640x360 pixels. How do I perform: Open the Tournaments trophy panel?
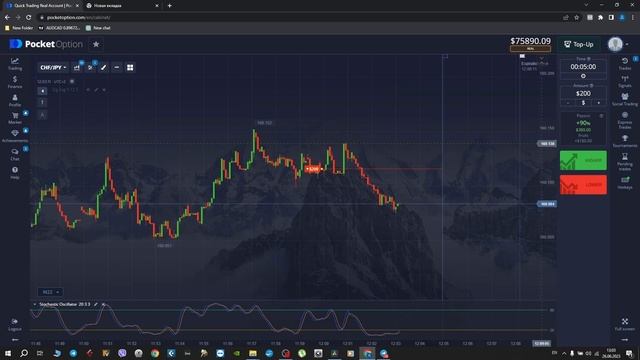(x=624, y=141)
